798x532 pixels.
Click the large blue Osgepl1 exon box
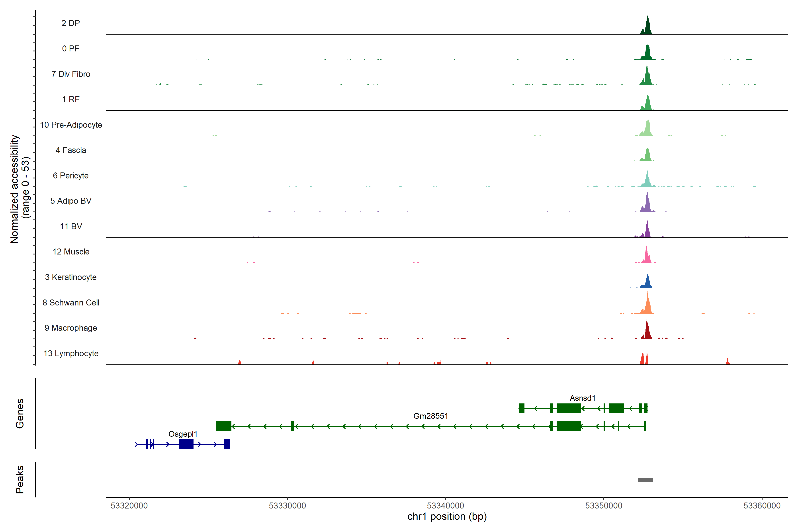tap(186, 444)
